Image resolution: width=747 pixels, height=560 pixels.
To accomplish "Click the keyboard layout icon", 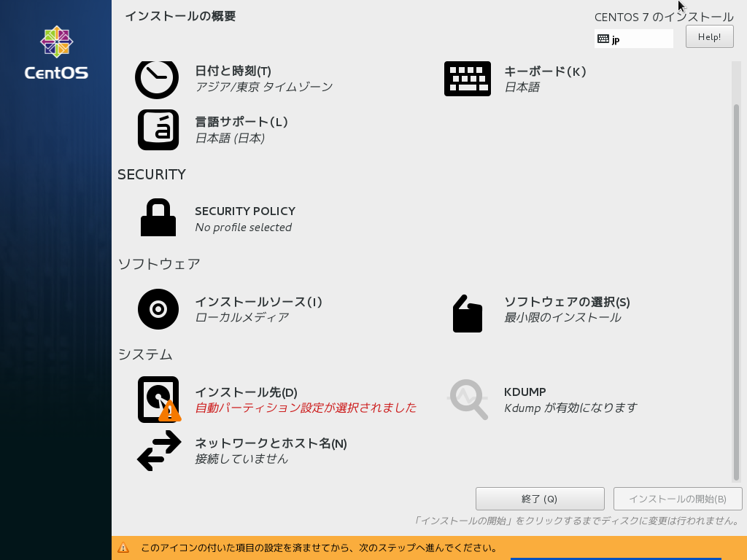I will pyautogui.click(x=468, y=79).
